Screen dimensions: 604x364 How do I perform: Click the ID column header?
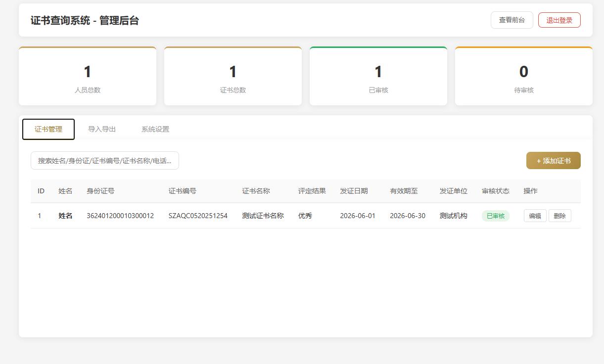pos(41,191)
